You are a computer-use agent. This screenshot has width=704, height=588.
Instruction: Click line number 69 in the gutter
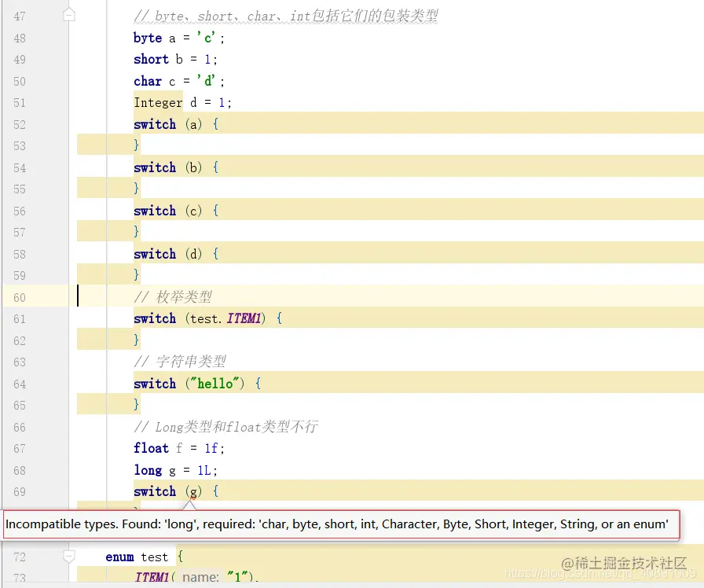coord(20,492)
